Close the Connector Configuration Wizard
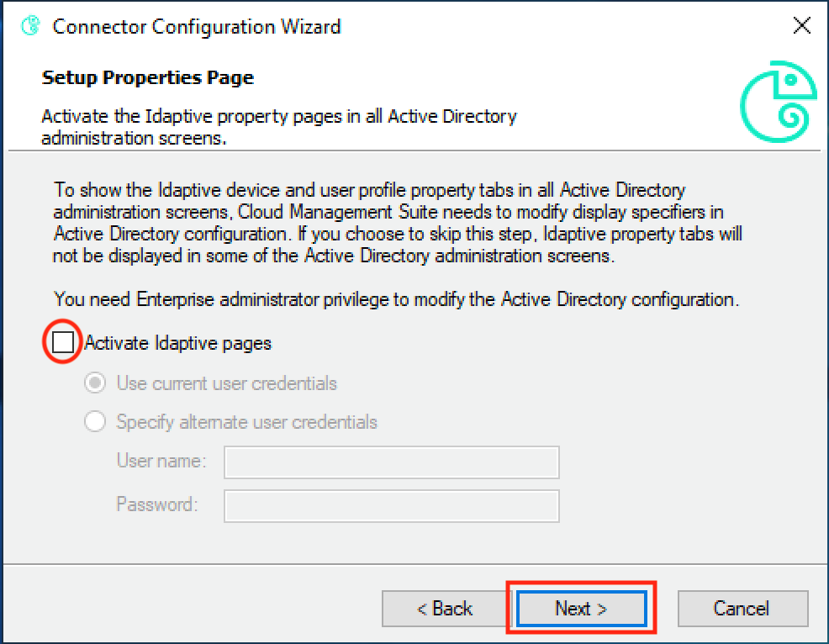Screen dimensions: 829x644 [x=800, y=25]
